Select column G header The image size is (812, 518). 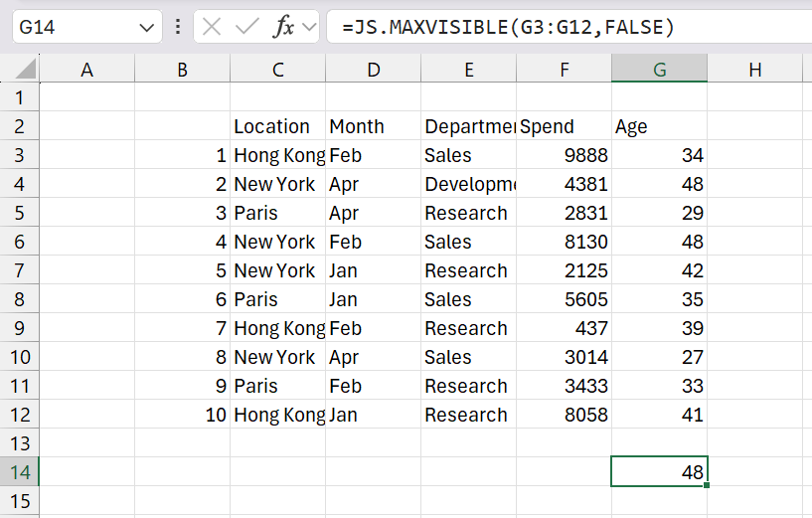659,70
